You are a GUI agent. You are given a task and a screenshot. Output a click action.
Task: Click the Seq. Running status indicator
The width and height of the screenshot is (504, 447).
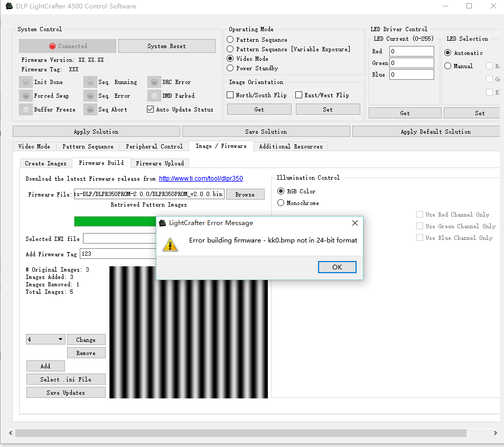[x=90, y=82]
